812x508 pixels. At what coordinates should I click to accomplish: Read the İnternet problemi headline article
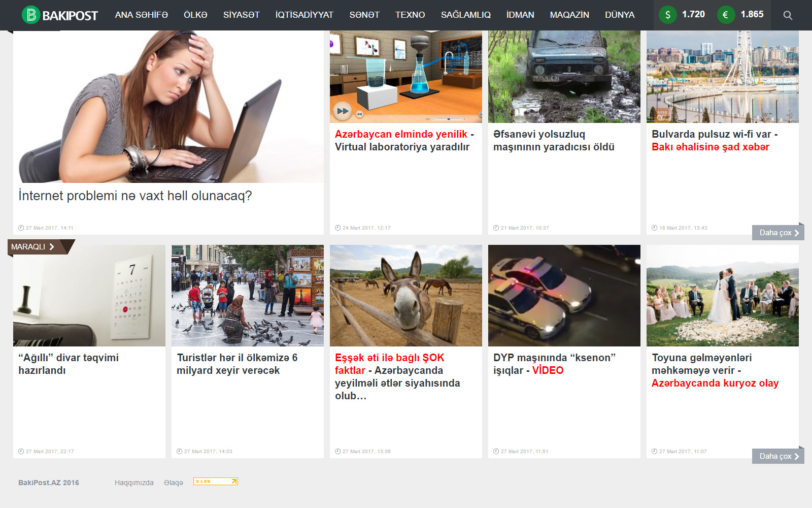135,196
